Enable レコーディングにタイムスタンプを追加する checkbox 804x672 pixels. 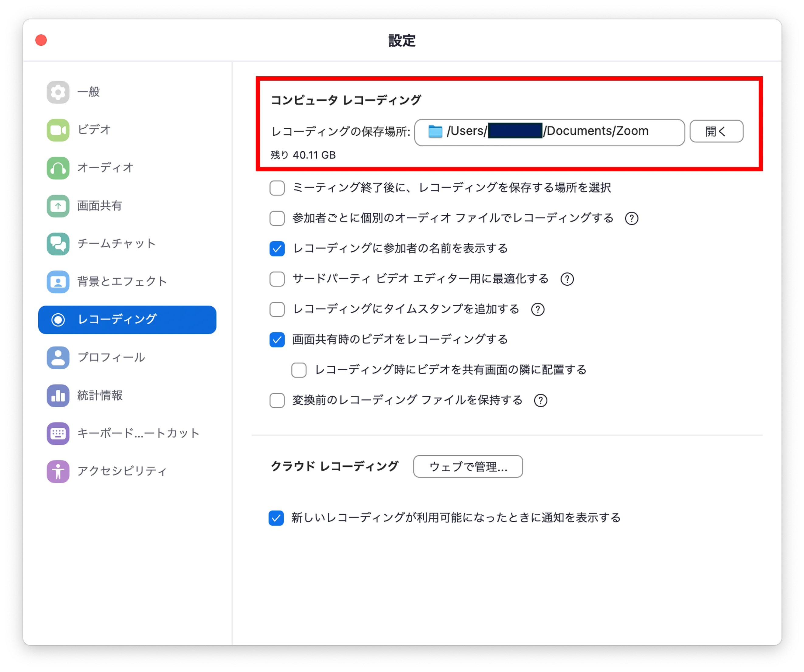[277, 309]
